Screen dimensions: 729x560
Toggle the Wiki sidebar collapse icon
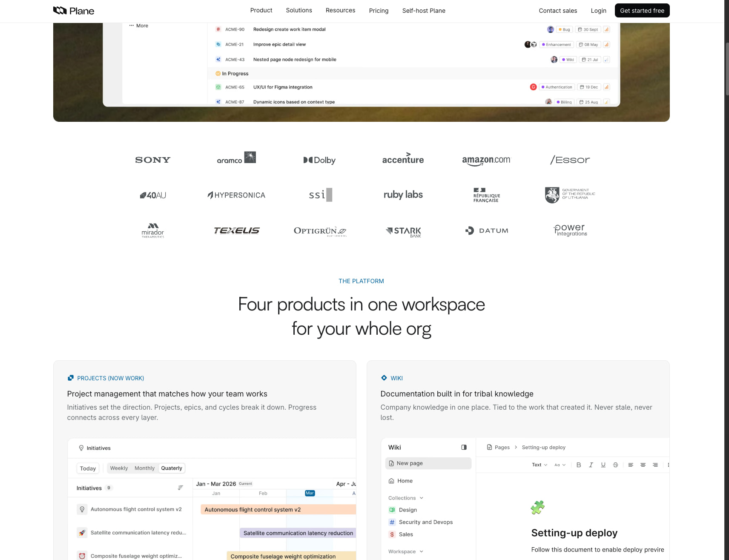tap(464, 447)
